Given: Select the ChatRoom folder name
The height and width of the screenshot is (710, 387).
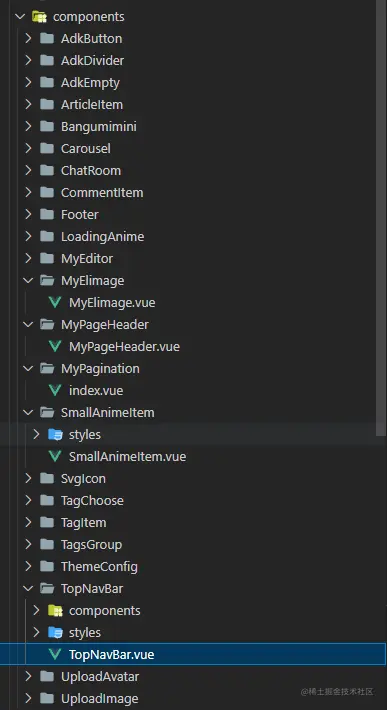Looking at the screenshot, I should click(91, 171).
